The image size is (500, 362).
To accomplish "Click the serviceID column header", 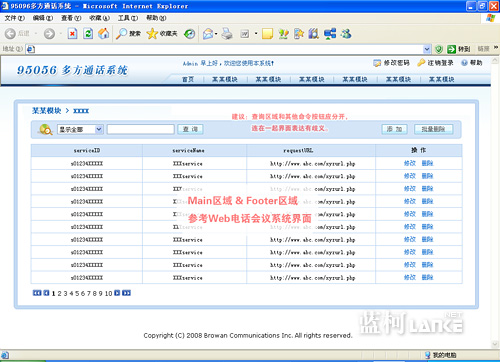I will 87,151.
